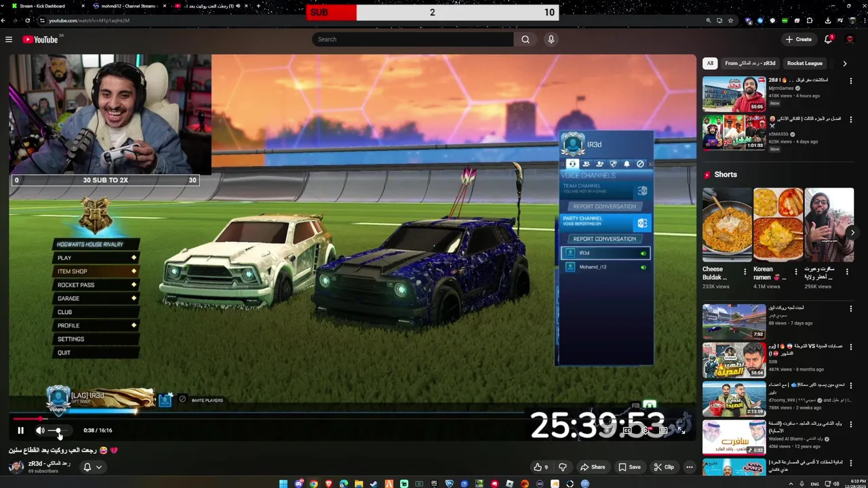Reload the page in the browser
The width and height of the screenshot is (868, 488).
pyautogui.click(x=28, y=20)
